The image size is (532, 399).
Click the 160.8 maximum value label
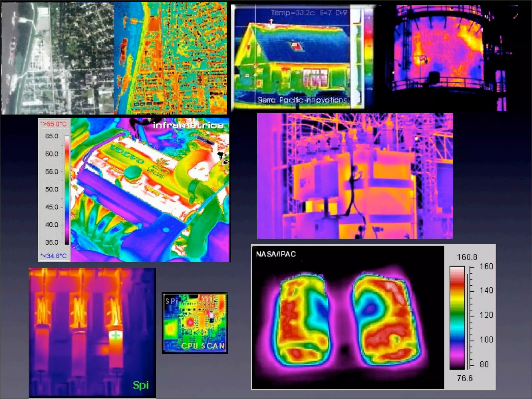(467, 257)
